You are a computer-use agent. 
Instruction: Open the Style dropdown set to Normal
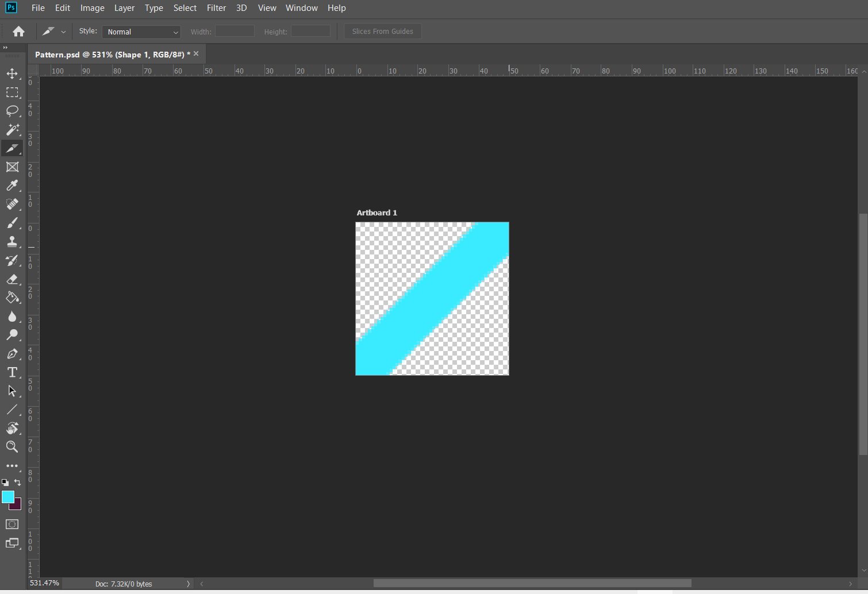(141, 32)
